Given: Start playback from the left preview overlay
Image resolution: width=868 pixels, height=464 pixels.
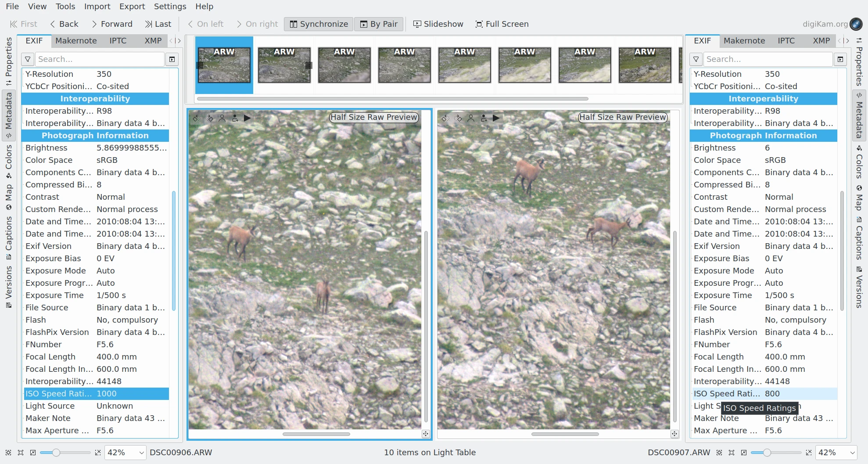Looking at the screenshot, I should (247, 118).
